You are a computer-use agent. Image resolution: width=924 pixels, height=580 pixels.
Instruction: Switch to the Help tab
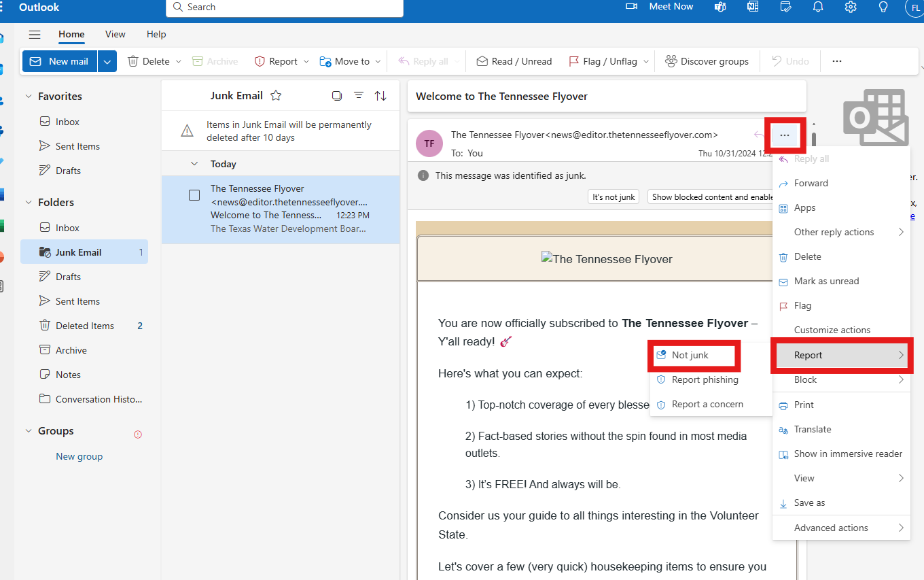(156, 34)
